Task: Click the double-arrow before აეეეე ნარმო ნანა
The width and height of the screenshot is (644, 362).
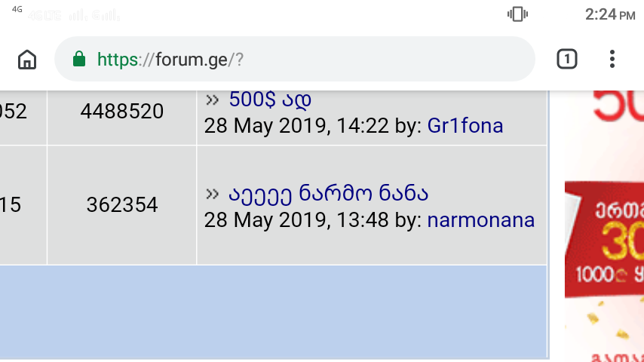Action: 212,194
